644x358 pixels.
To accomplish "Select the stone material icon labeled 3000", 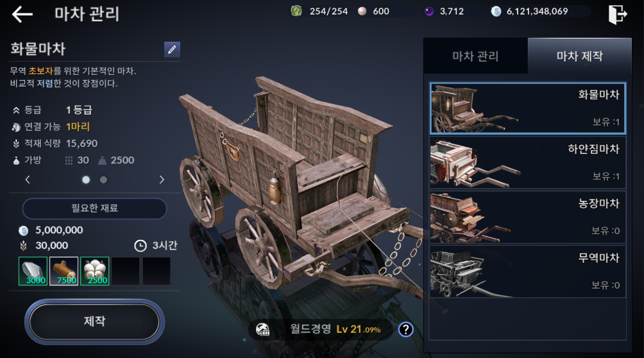I will coord(33,271).
